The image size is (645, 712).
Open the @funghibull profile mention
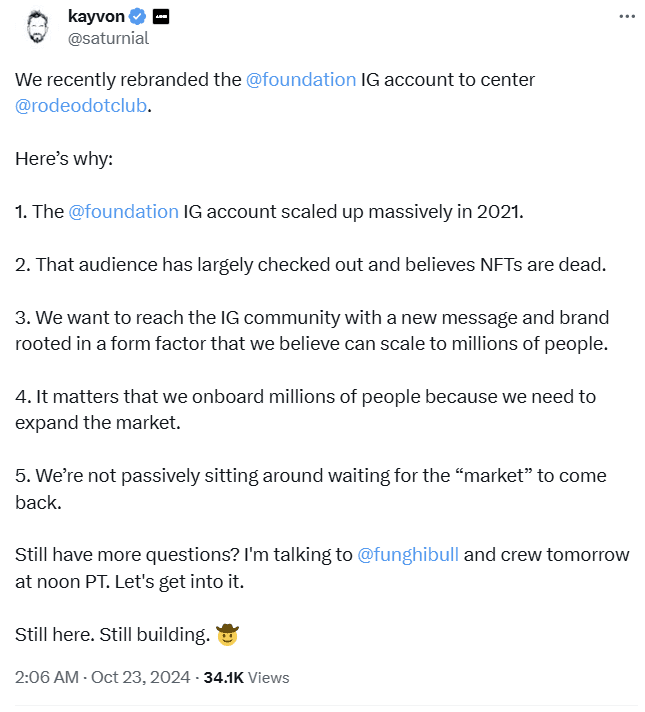tap(408, 555)
